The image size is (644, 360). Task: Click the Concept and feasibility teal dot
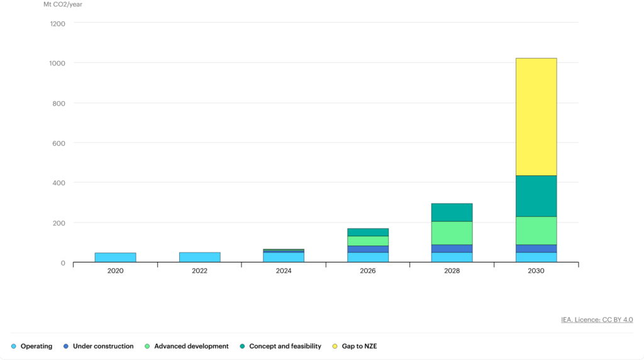tap(242, 346)
